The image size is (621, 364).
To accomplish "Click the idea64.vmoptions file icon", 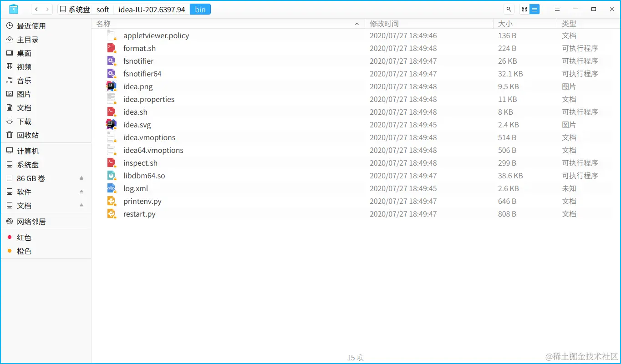I will [x=112, y=150].
